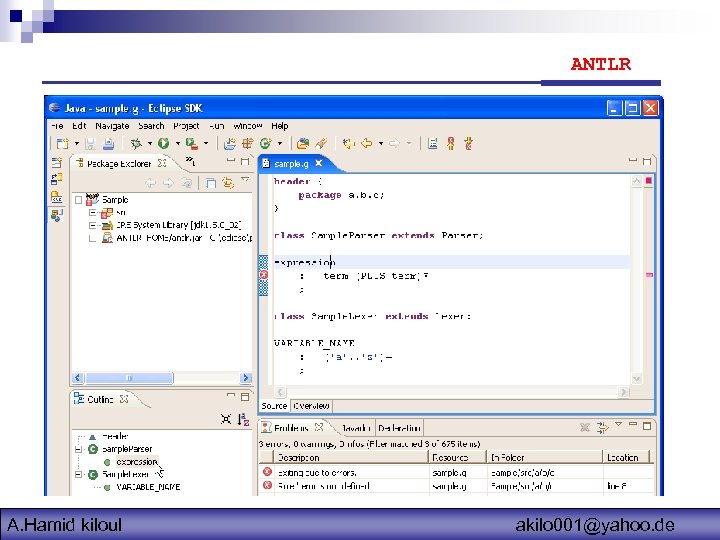Click the Save icon in toolbar
The height and width of the screenshot is (540, 720).
(x=90, y=144)
